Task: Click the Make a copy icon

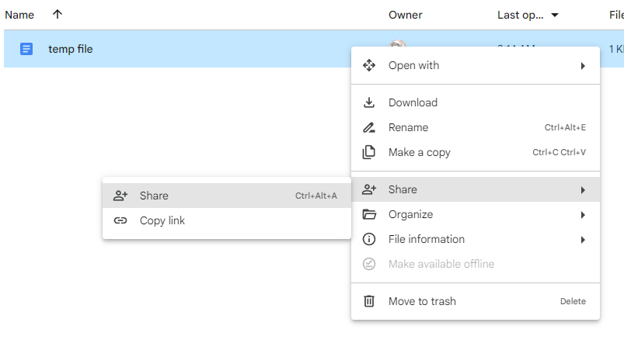Action: (x=370, y=153)
